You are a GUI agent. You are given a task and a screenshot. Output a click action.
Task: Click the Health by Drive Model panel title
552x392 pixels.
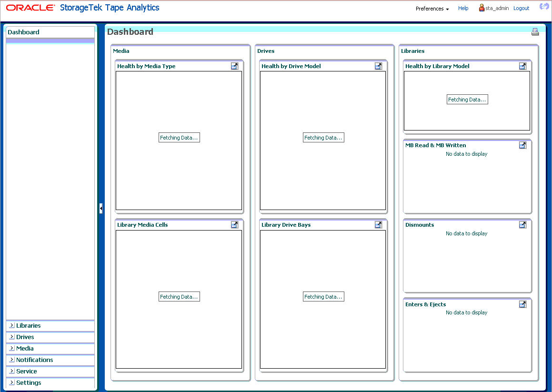[x=291, y=66]
